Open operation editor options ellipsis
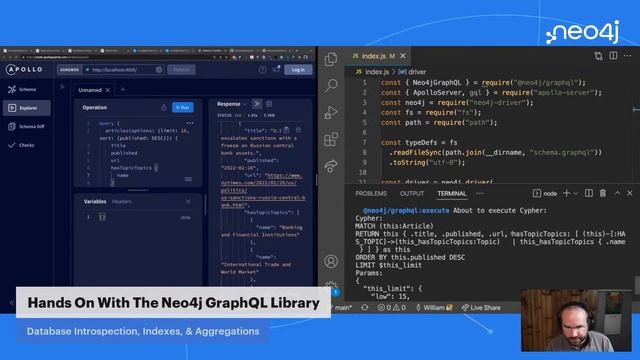 click(190, 123)
